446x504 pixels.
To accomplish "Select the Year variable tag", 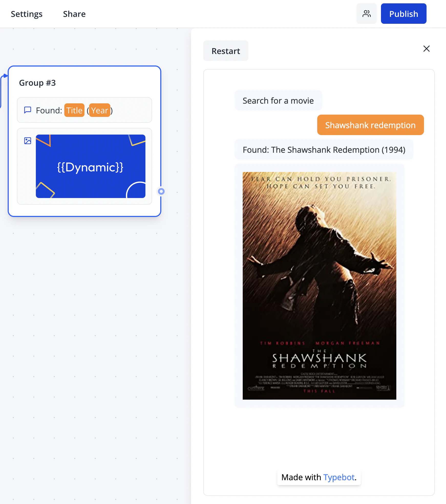I will point(100,110).
